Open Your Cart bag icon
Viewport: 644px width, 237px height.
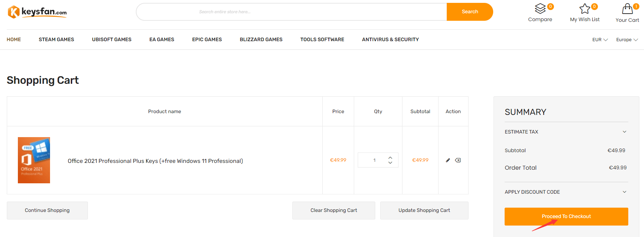[627, 9]
